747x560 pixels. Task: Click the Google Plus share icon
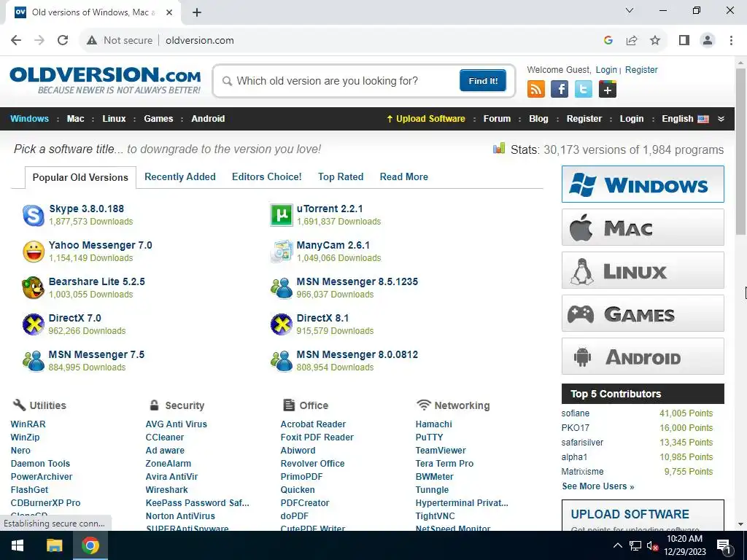click(608, 89)
